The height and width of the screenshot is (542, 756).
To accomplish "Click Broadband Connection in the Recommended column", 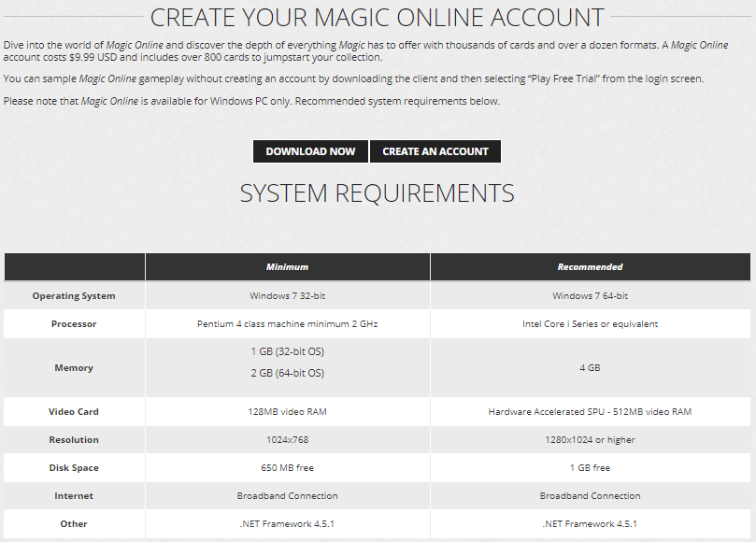I will pyautogui.click(x=591, y=495).
